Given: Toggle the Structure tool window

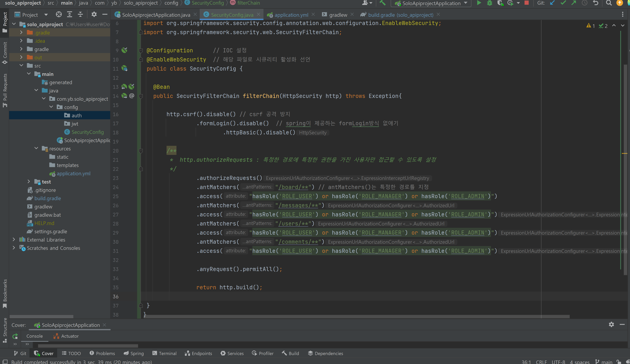Looking at the screenshot, I should click(4, 330).
